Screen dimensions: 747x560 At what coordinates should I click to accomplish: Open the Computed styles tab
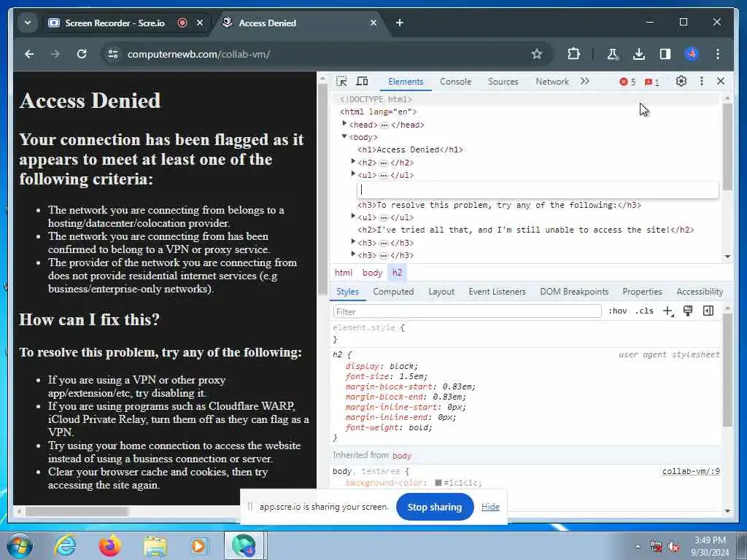pos(393,292)
